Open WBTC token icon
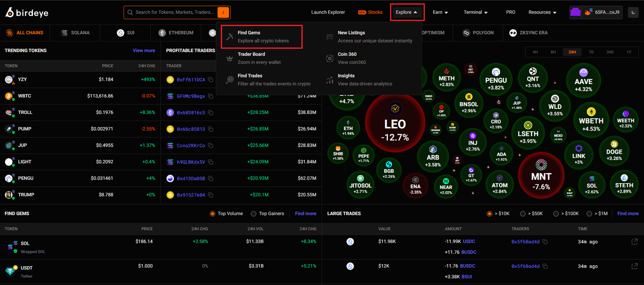The image size is (644, 285). [x=9, y=96]
